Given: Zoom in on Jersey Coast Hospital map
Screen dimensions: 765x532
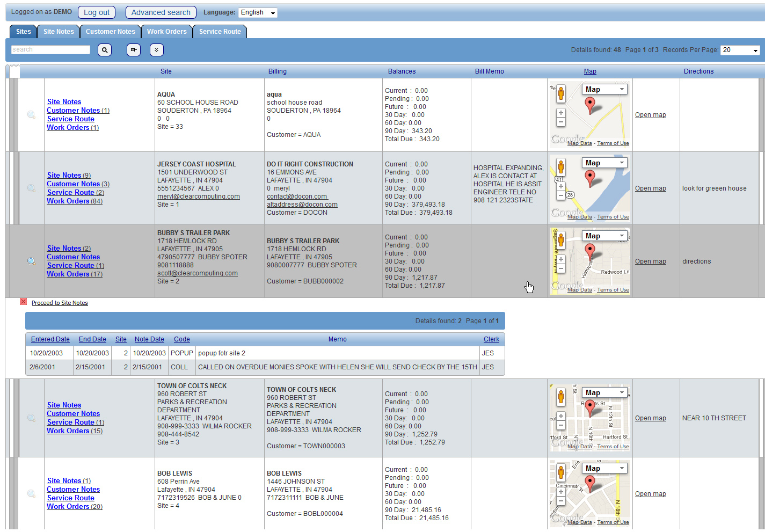Looking at the screenshot, I should [561, 186].
